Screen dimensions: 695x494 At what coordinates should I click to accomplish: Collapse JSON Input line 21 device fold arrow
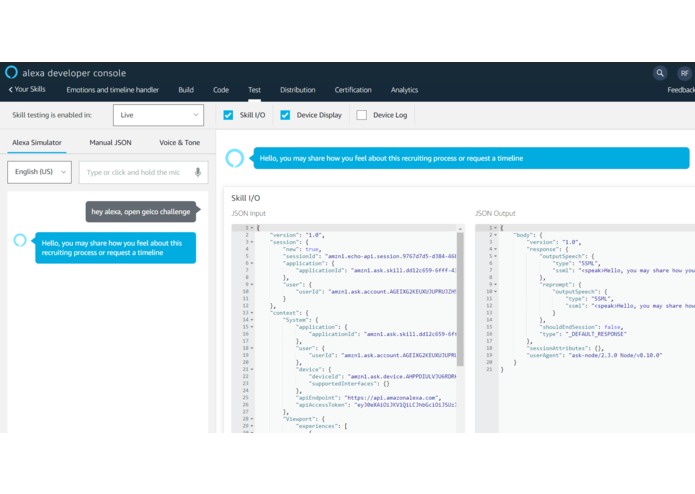coord(252,369)
